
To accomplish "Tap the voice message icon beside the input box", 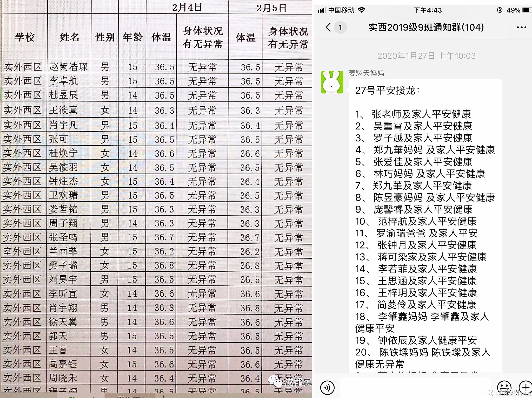I will (x=327, y=388).
